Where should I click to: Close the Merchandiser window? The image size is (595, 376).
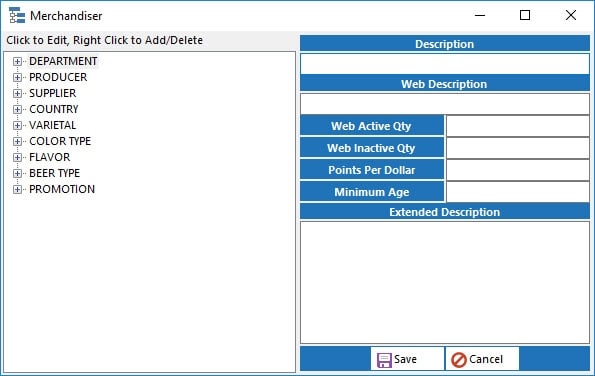pos(571,16)
